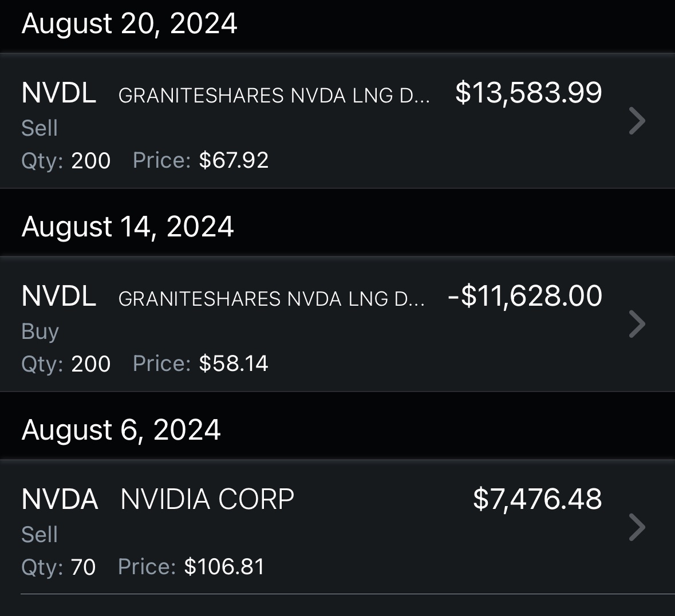The height and width of the screenshot is (616, 675).
Task: Expand the August 20 NVDL sell chevron
Action: click(x=637, y=121)
